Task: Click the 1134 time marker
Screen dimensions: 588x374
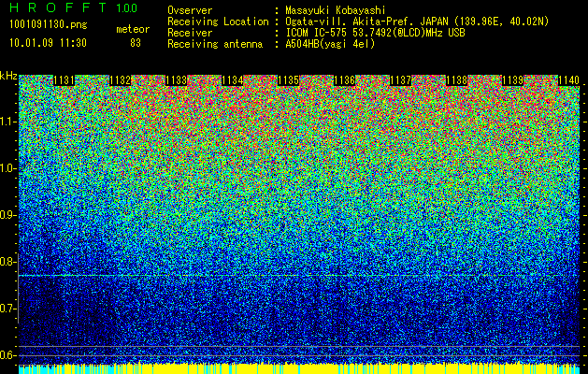Action: [232, 80]
